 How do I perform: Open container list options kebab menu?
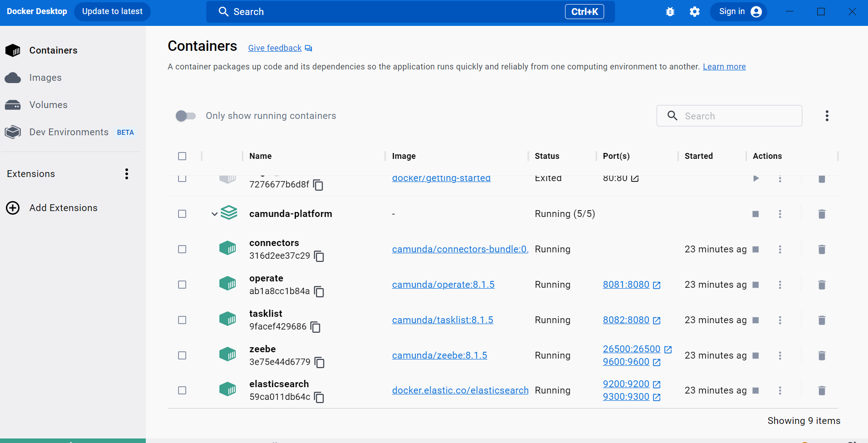[827, 116]
